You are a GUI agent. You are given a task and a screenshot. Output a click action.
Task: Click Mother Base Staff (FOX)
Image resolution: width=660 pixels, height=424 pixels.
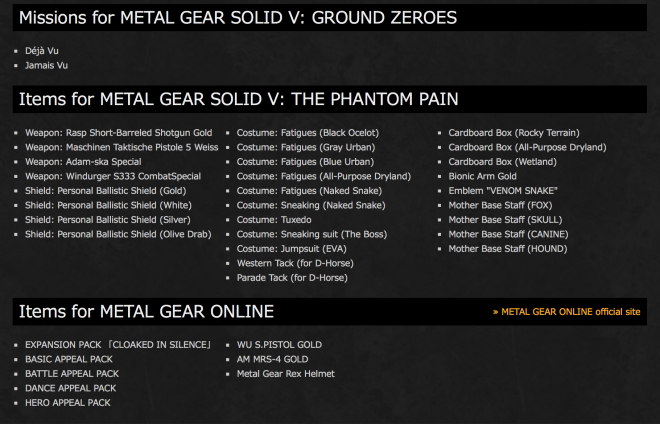tap(500, 205)
